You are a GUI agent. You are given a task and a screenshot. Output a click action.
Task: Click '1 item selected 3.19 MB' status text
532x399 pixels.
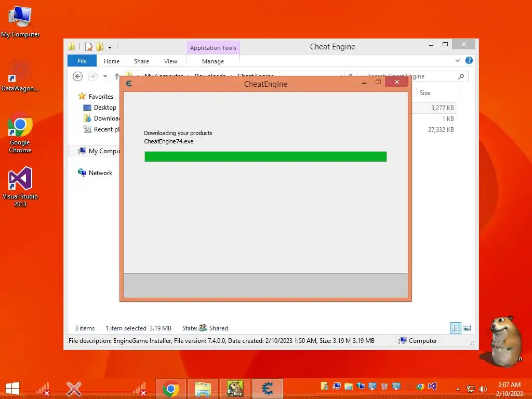[138, 328]
